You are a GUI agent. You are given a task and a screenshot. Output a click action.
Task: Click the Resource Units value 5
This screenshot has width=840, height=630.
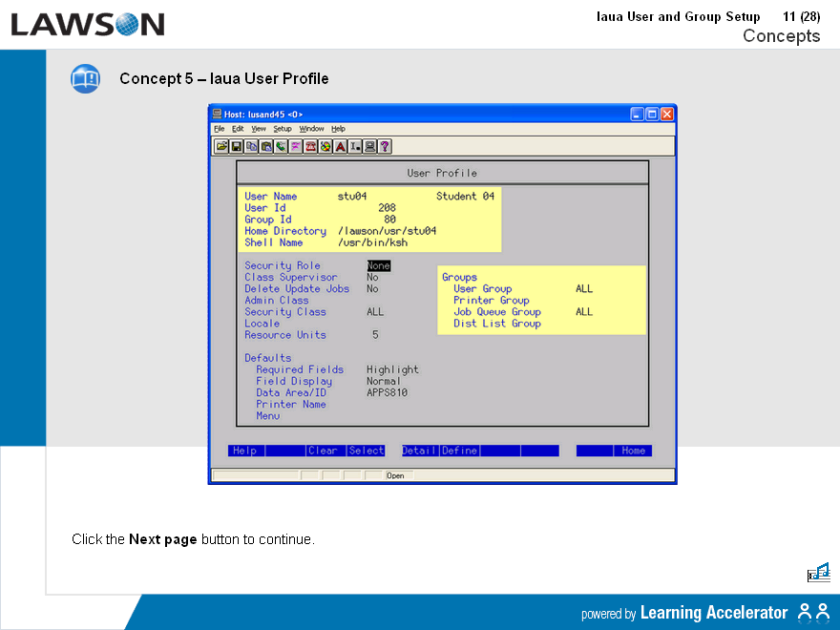pyautogui.click(x=375, y=335)
